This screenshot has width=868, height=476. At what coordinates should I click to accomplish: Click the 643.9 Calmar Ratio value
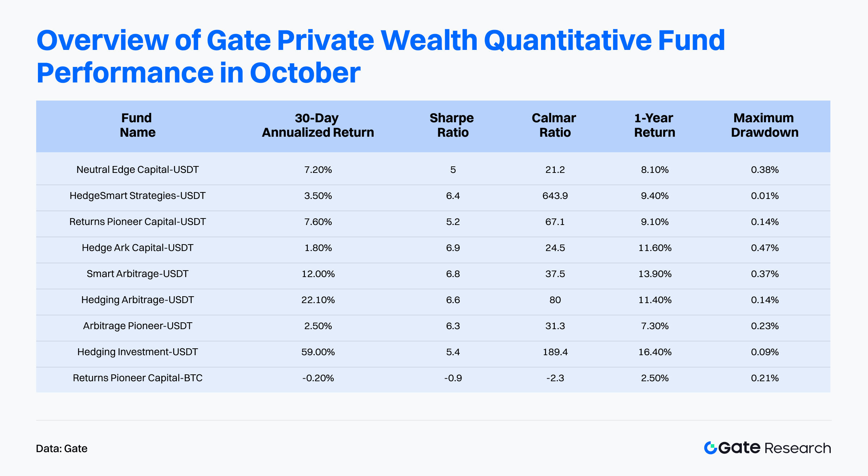555,196
